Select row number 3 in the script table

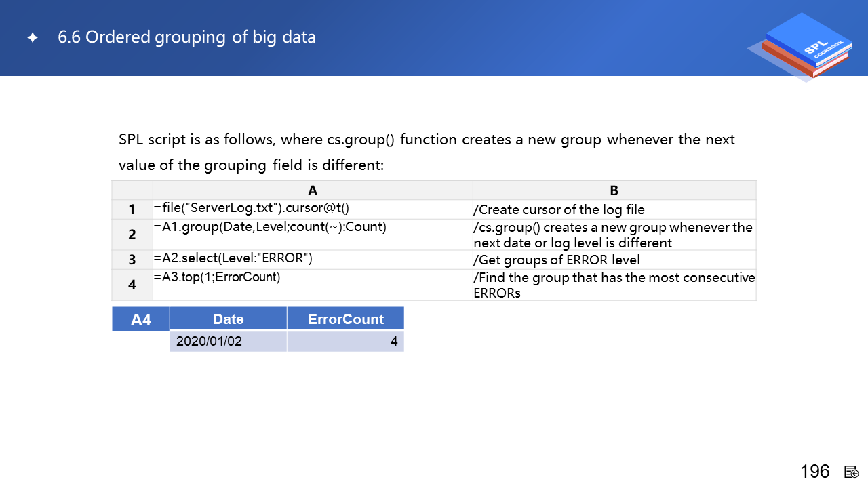[132, 260]
